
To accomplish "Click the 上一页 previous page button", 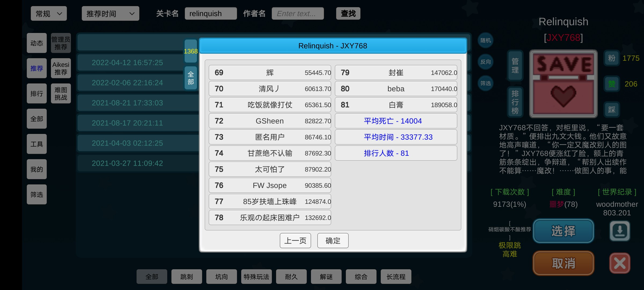I will [295, 241].
